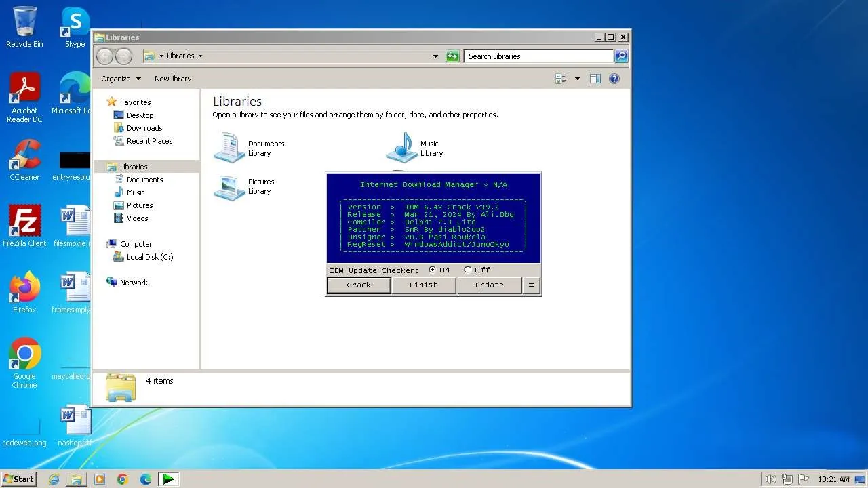The height and width of the screenshot is (488, 868).
Task: Select the On radio for IDM Update Checker
Action: (x=433, y=270)
